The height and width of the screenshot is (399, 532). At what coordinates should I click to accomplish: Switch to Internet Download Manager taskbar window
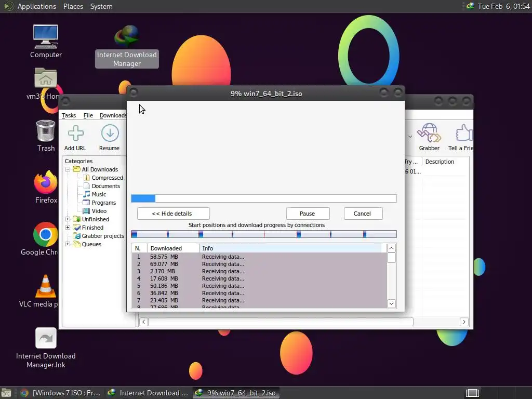pos(149,393)
